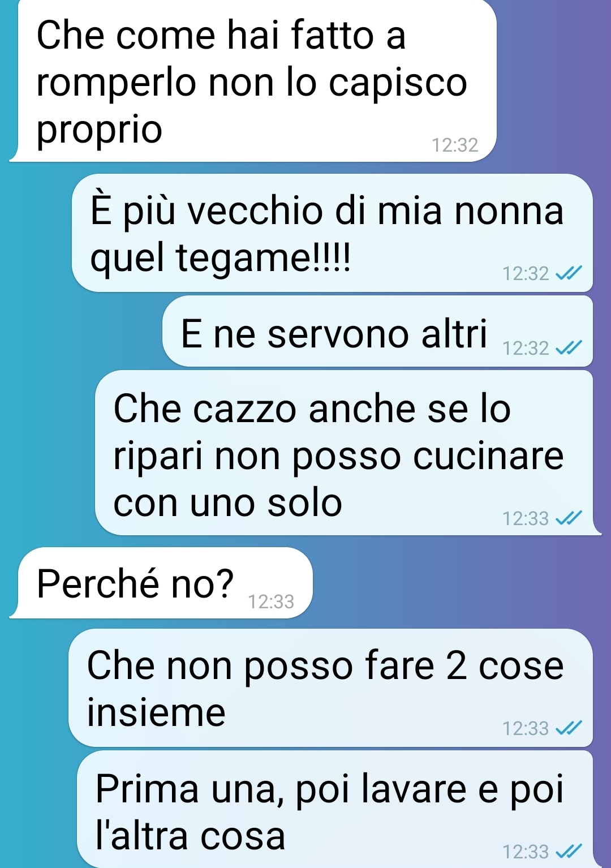Tap 12:33 timestamp next to 'Perché no?'
Image resolution: width=611 pixels, height=868 pixels.
click(x=271, y=602)
